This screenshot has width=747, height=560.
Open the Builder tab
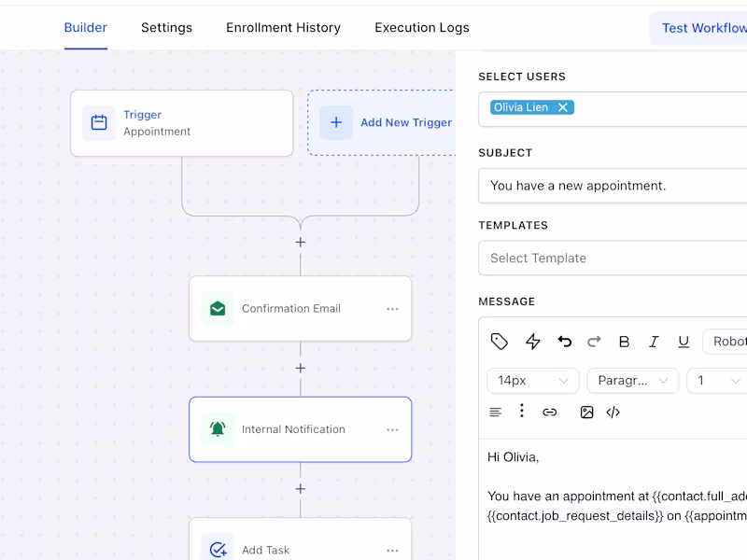coord(86,28)
